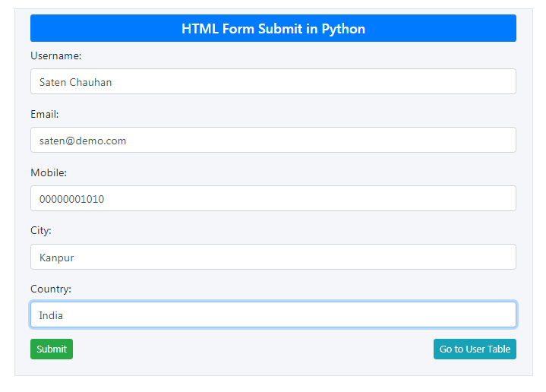Place cursor on 'Kanpur' text
This screenshot has height=392, width=546.
(56, 258)
